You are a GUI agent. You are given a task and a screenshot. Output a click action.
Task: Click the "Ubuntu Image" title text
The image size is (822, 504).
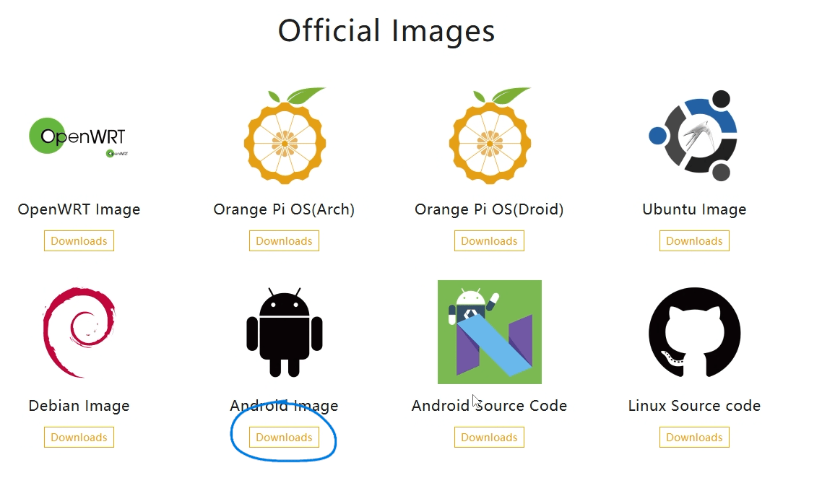(x=694, y=210)
